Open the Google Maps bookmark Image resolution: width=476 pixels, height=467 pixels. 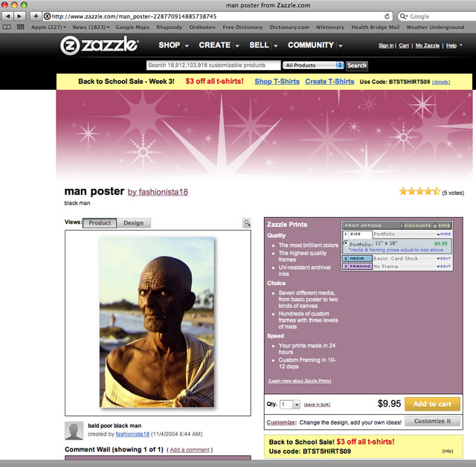[x=132, y=27]
